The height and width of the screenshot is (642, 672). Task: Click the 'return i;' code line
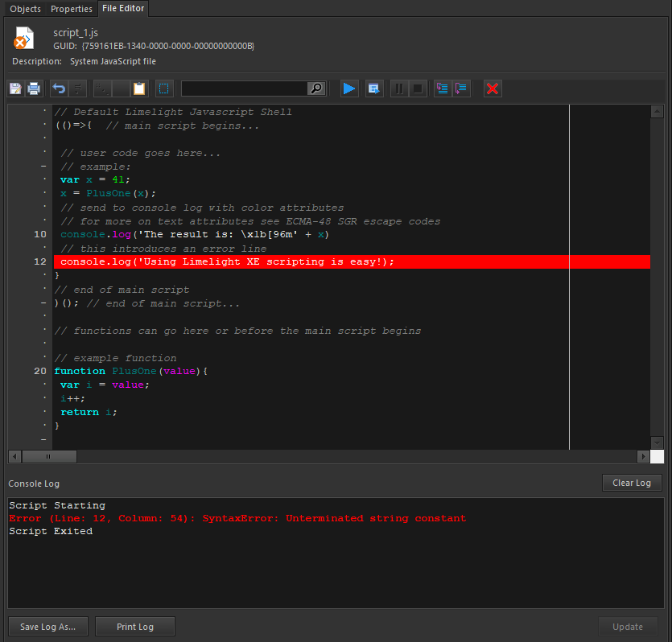click(89, 412)
